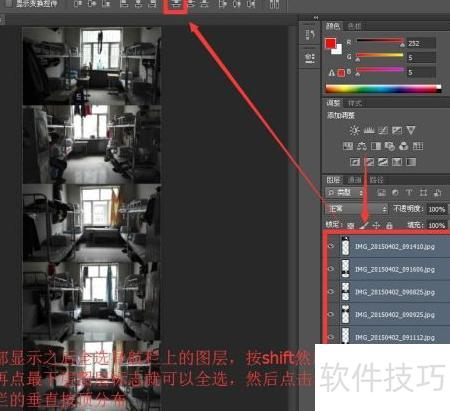The width and height of the screenshot is (450, 411).
Task: Filter layers by adjustment layers icon
Action: tap(395, 193)
